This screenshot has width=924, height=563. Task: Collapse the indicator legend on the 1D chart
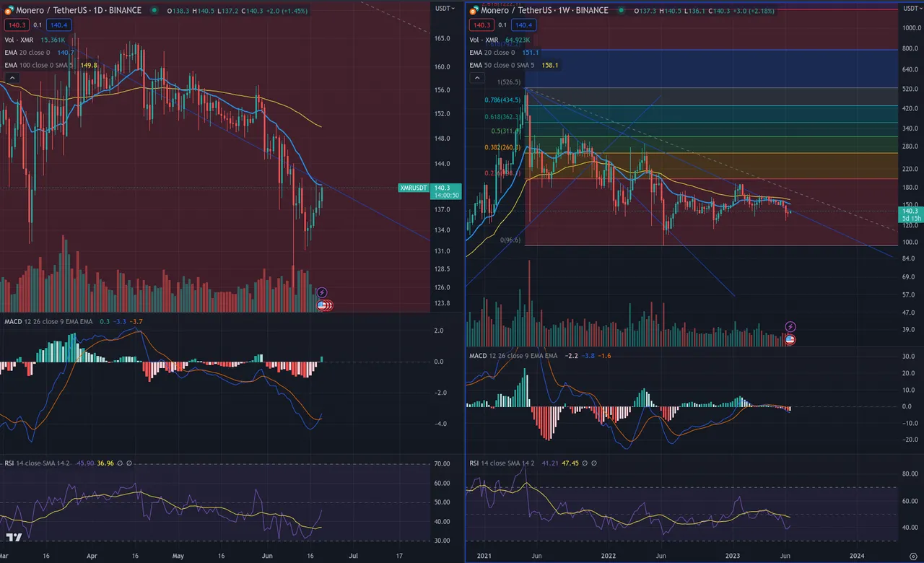11,77
